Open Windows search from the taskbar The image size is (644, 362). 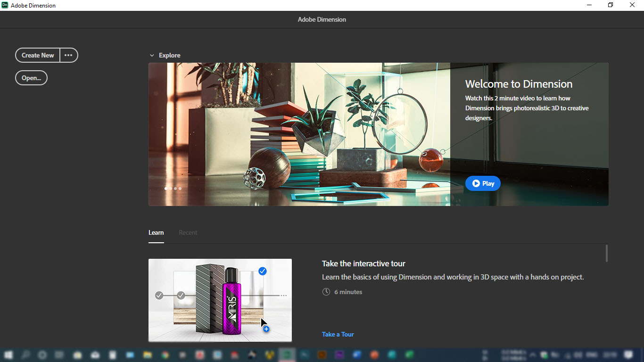[x=25, y=355]
